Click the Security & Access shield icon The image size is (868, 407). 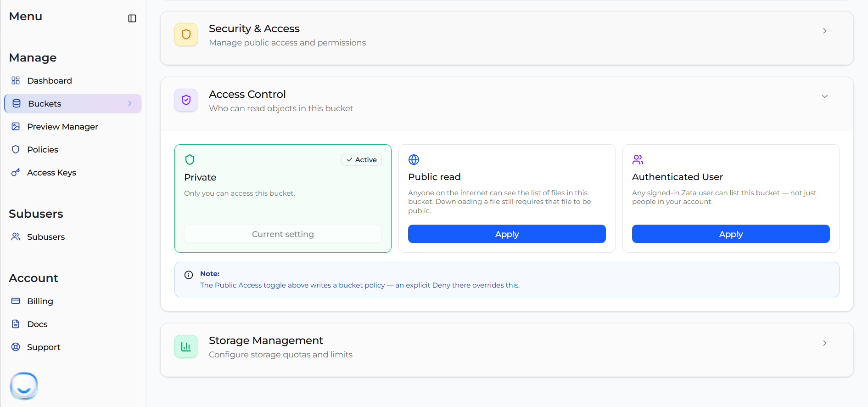pos(186,34)
